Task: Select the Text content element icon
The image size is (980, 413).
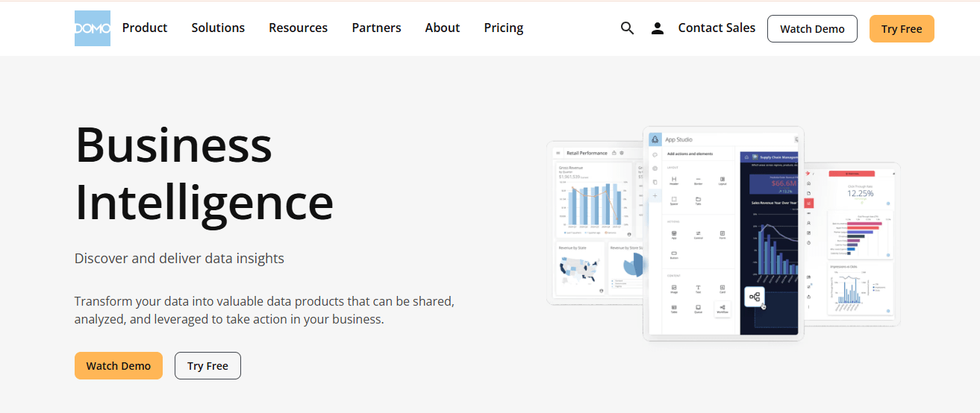Action: (698, 289)
